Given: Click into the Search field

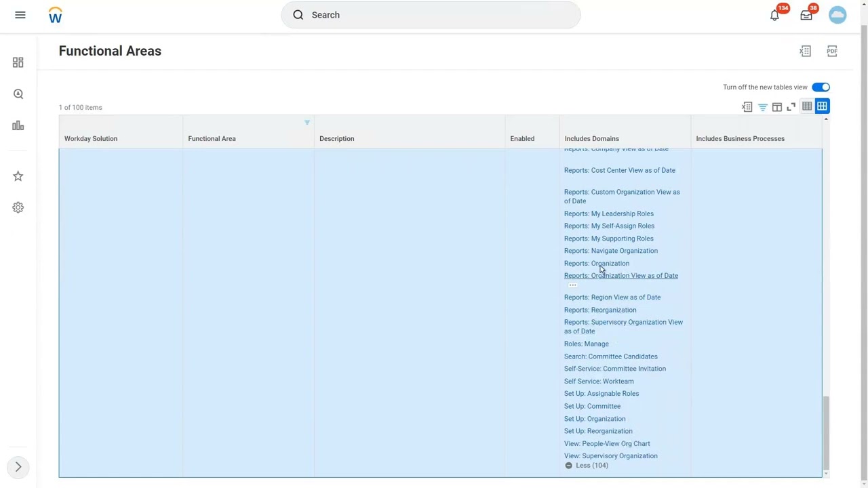Looking at the screenshot, I should (431, 15).
